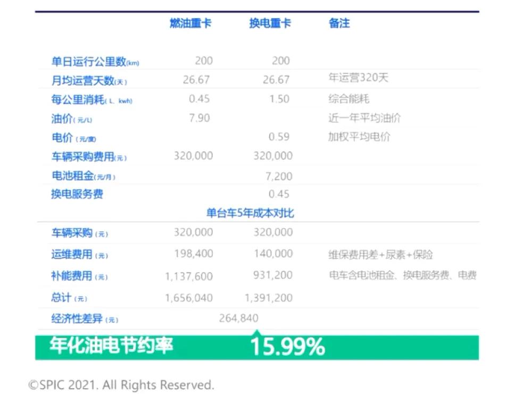
Task: Click the 换电服务费 row label
Action: (x=77, y=194)
